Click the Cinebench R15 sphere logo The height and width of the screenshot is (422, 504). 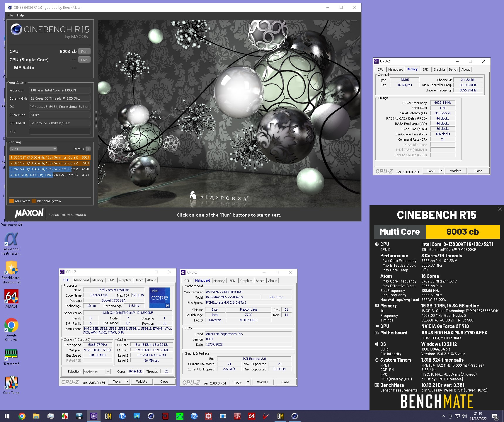click(x=16, y=30)
